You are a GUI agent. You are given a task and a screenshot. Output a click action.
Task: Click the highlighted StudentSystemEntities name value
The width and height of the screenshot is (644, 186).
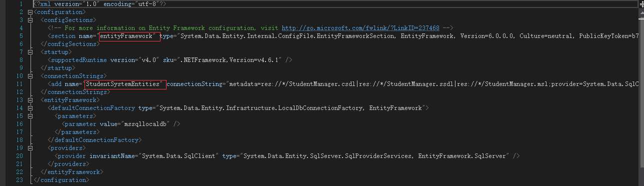click(x=125, y=84)
